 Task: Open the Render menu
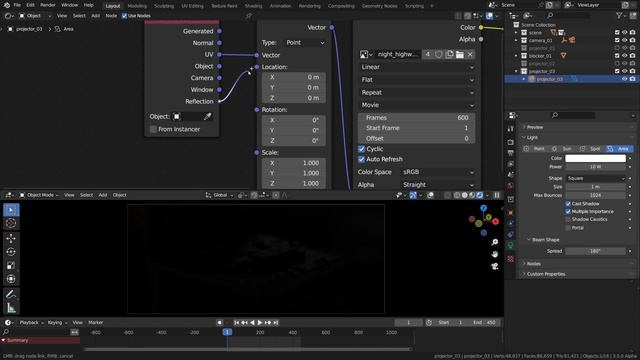coord(48,5)
